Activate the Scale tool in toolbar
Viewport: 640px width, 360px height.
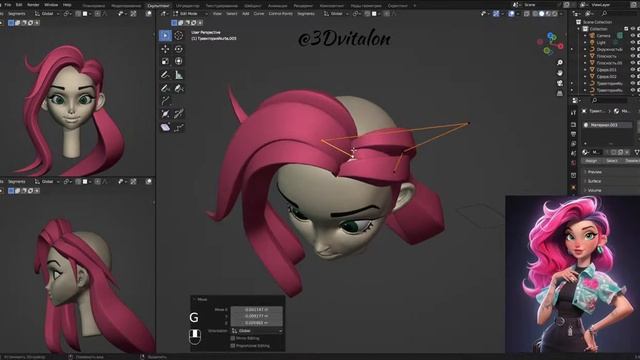(x=165, y=61)
